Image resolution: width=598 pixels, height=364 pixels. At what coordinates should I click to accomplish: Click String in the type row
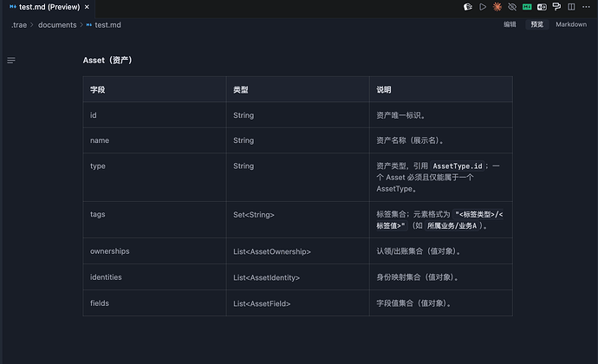(244, 166)
